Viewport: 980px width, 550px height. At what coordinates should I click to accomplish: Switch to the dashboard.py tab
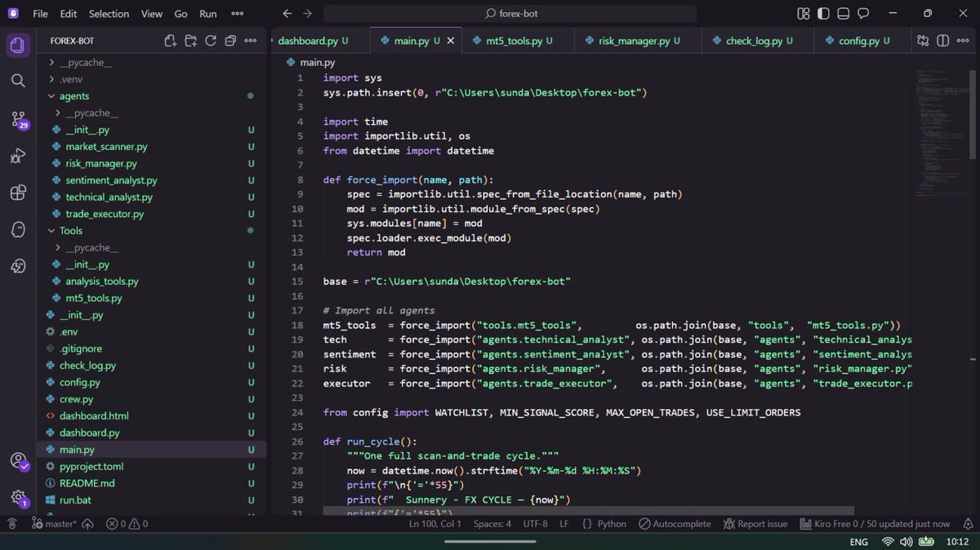point(313,41)
